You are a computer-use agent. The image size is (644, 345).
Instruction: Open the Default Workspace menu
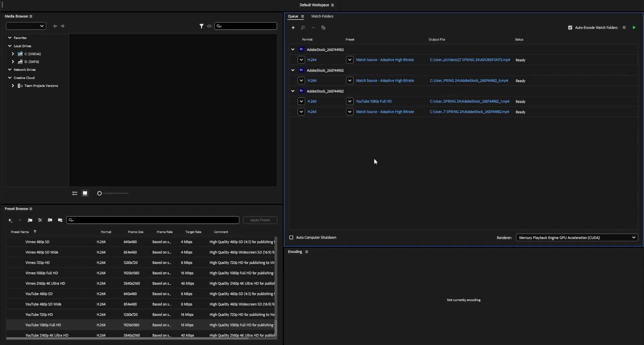332,5
